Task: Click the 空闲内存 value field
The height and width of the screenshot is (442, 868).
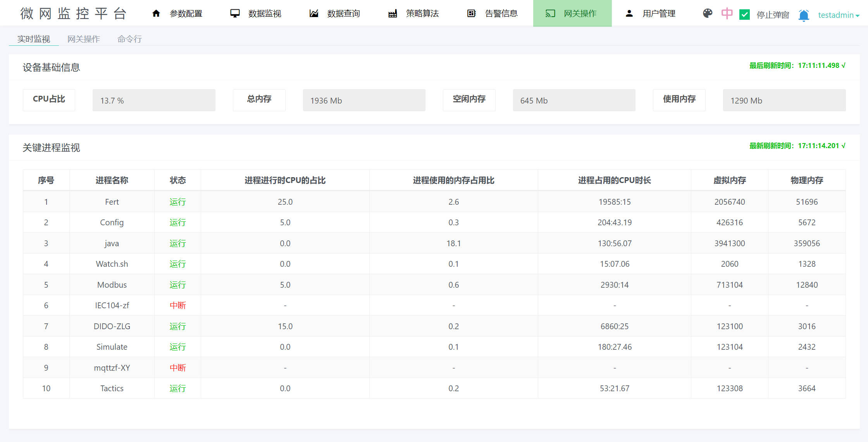Action: pyautogui.click(x=574, y=100)
